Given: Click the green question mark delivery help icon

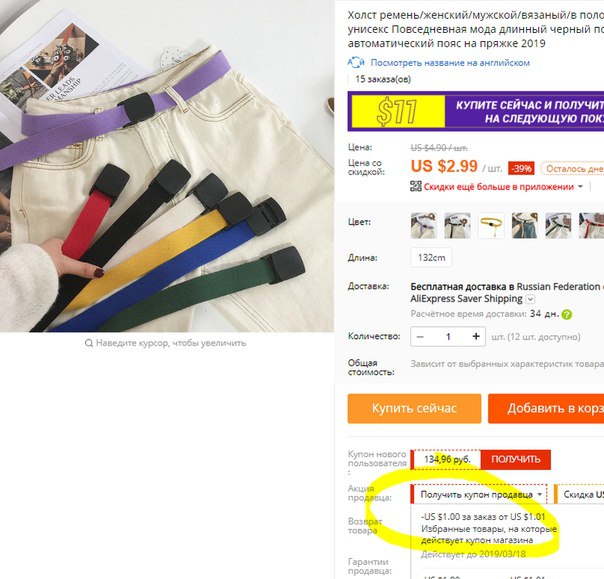Looking at the screenshot, I should [566, 315].
